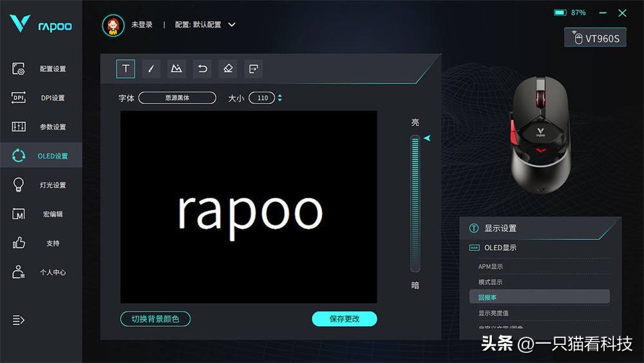Click the 切换背景颜色 button

click(x=155, y=319)
